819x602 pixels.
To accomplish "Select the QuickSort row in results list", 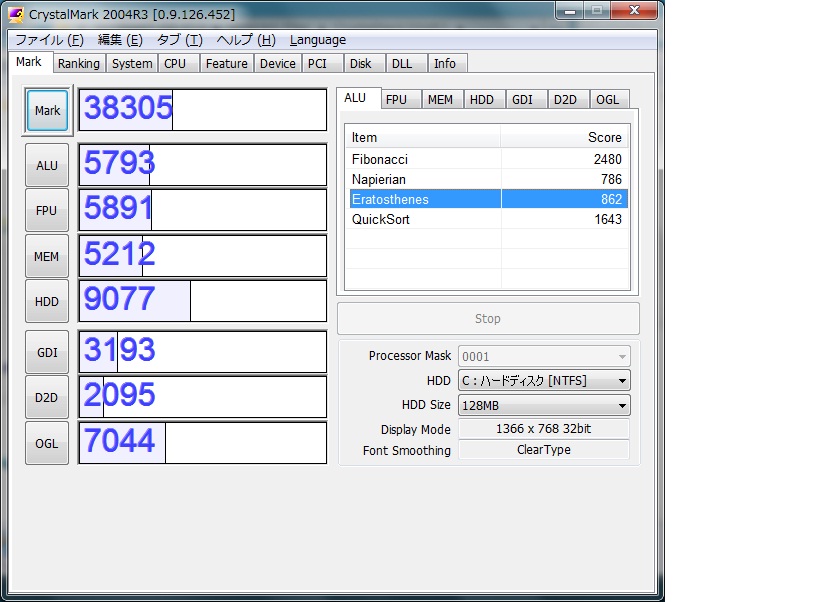I will (x=486, y=219).
